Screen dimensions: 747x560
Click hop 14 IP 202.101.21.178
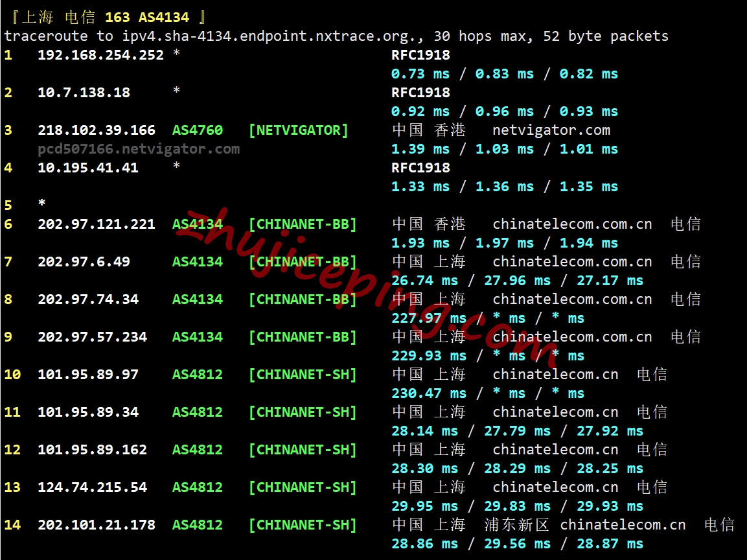point(97,525)
